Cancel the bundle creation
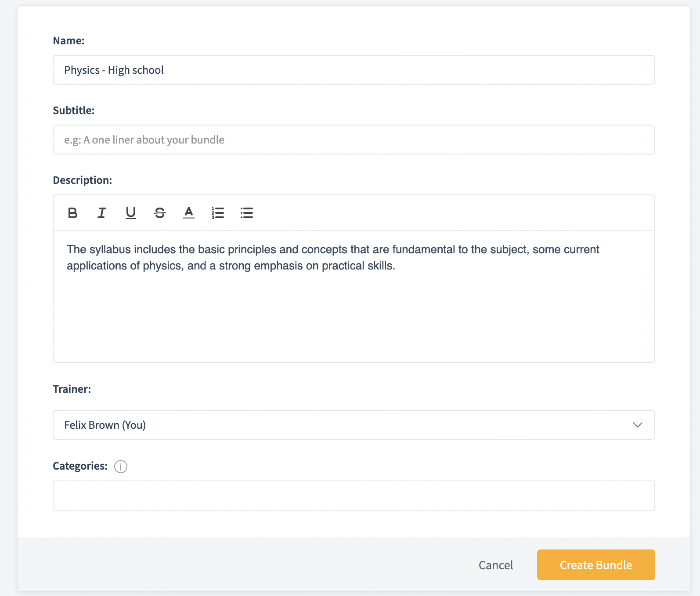This screenshot has height=596, width=700. click(495, 565)
